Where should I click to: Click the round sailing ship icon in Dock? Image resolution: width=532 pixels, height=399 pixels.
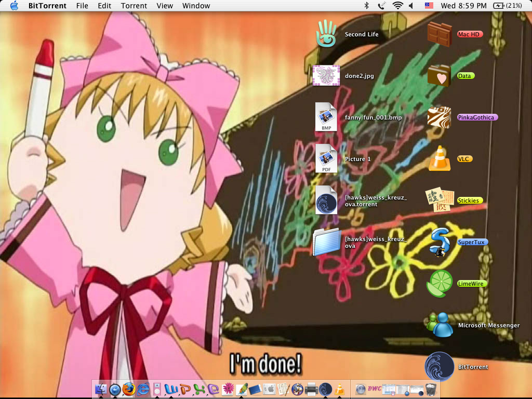click(x=297, y=389)
